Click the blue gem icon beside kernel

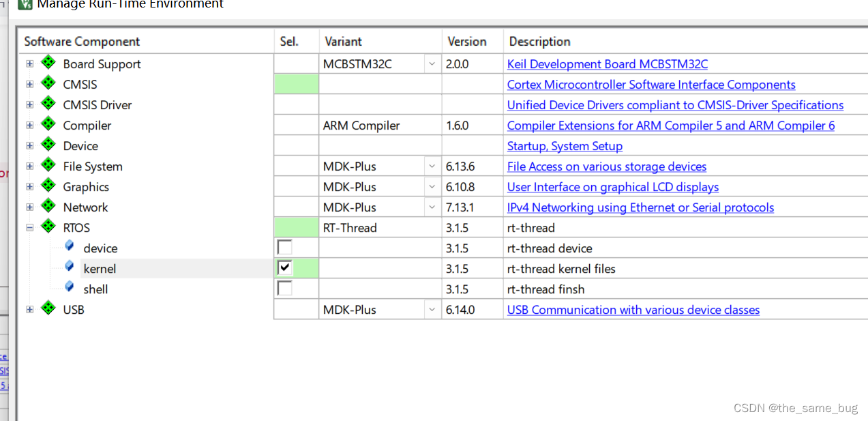click(x=69, y=267)
